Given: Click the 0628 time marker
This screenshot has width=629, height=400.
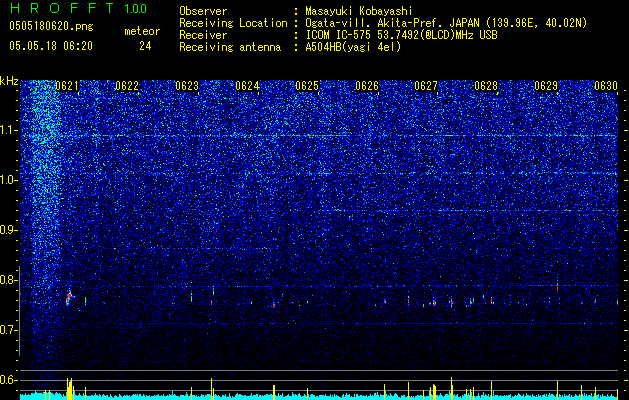Looking at the screenshot, I should [x=486, y=86].
